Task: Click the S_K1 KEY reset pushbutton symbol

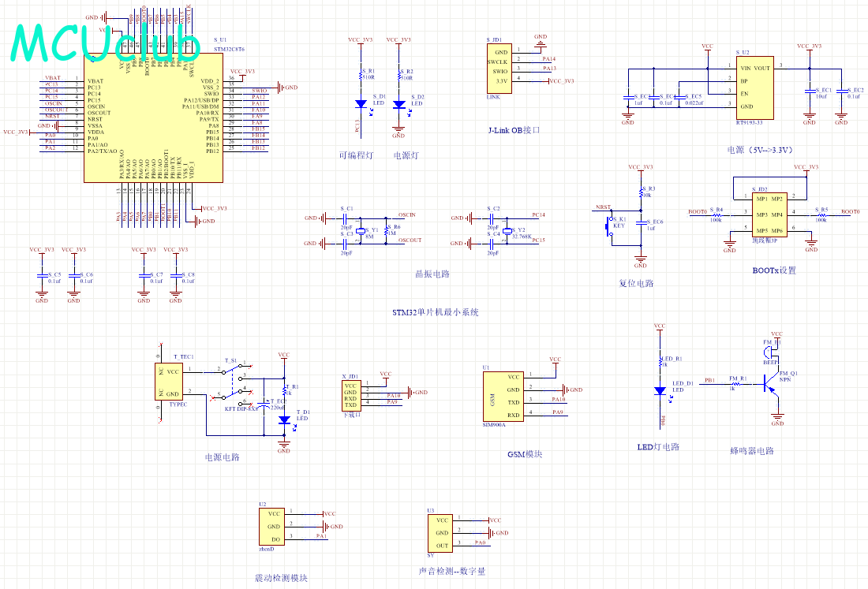Action: (609, 227)
